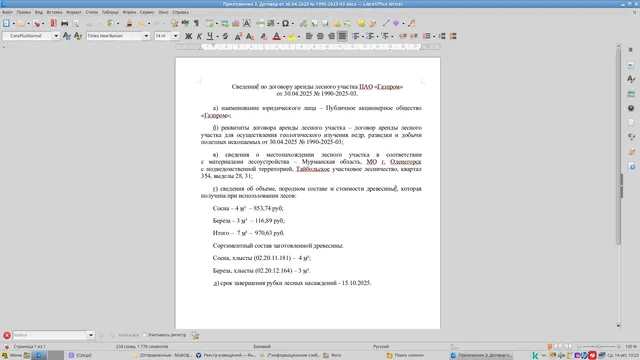Open the Таблица menu

[110, 12]
